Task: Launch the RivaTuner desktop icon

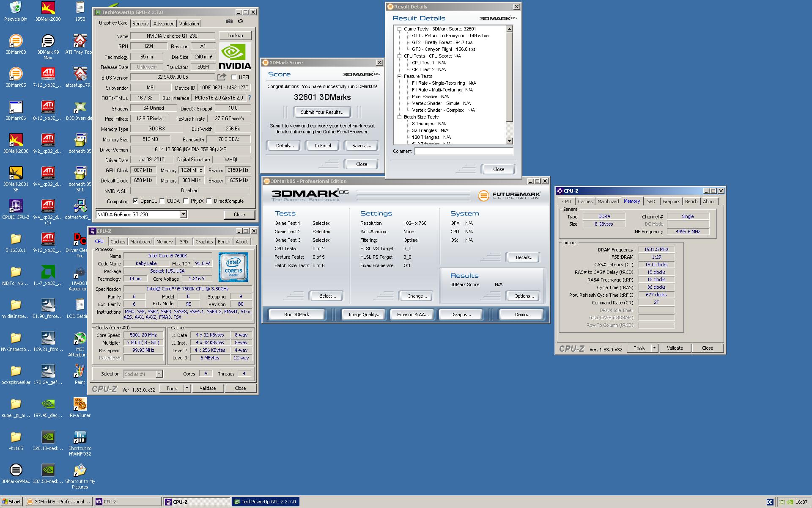Action: coord(80,407)
